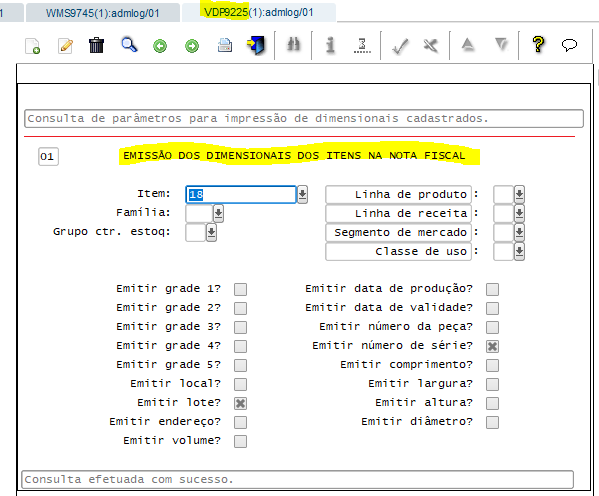The height and width of the screenshot is (496, 599).
Task: Click the up triangle arrow icon
Action: [x=468, y=44]
